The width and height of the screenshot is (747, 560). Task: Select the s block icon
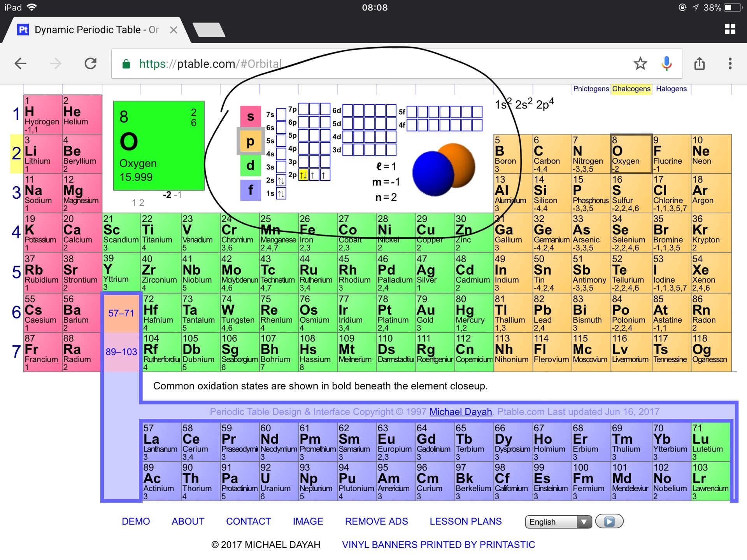tap(251, 116)
